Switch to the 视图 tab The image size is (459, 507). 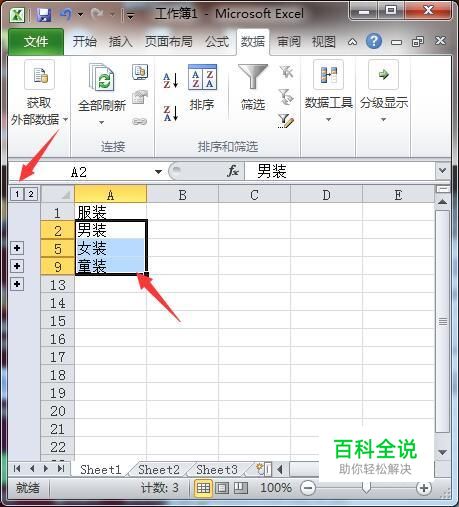point(323,42)
